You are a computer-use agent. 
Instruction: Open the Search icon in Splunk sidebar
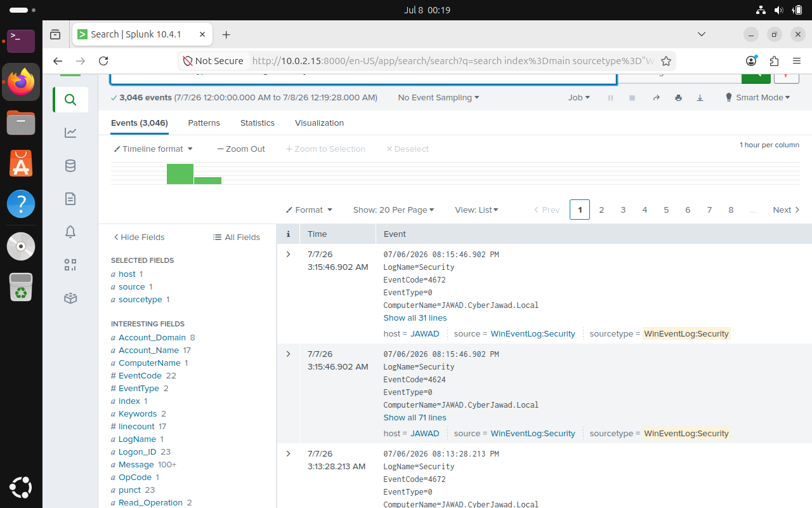pyautogui.click(x=70, y=100)
